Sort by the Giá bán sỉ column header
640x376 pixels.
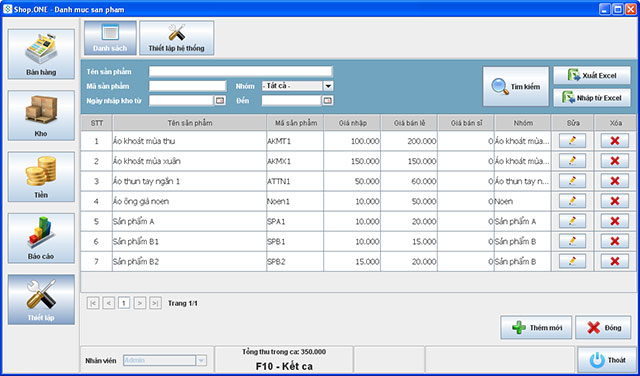click(x=466, y=123)
